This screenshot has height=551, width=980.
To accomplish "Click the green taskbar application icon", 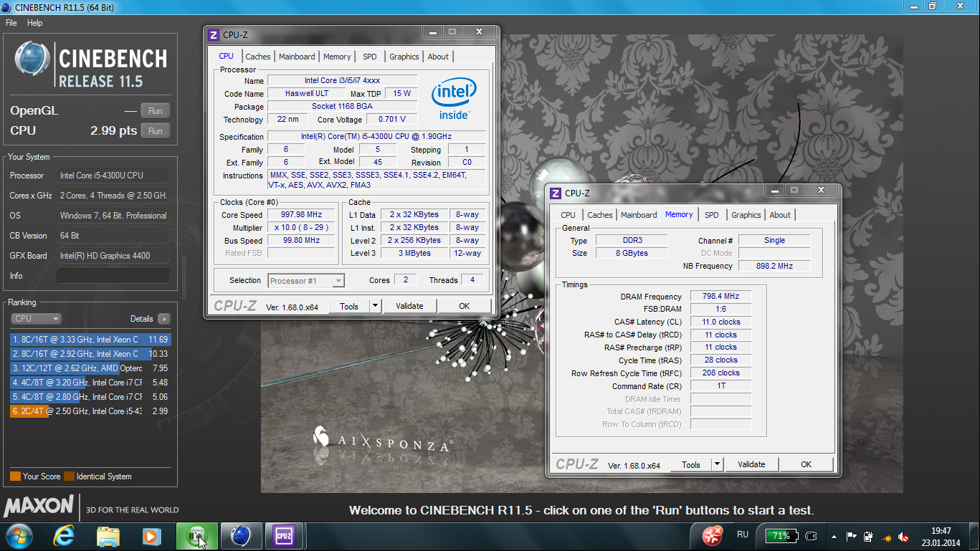I will (x=196, y=536).
